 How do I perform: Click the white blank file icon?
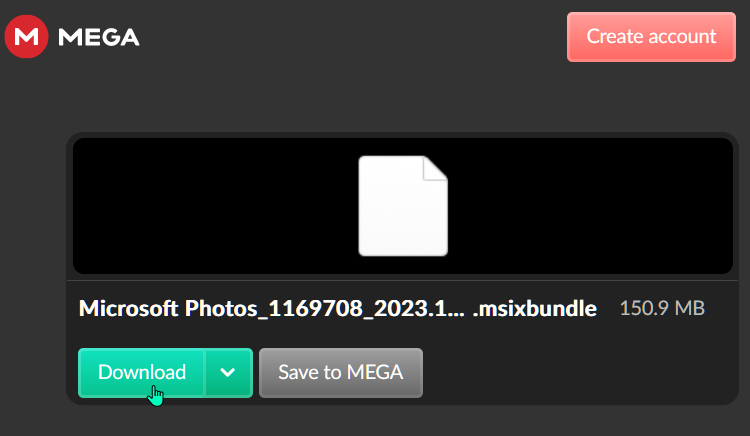tap(403, 206)
